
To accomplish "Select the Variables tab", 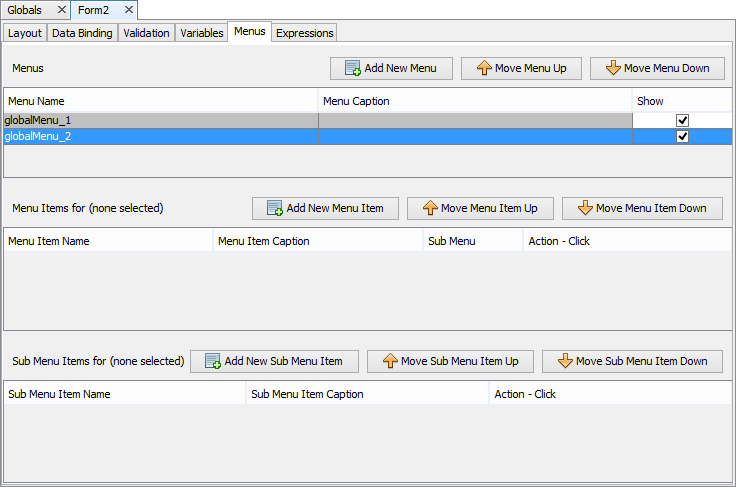I will coord(201,33).
